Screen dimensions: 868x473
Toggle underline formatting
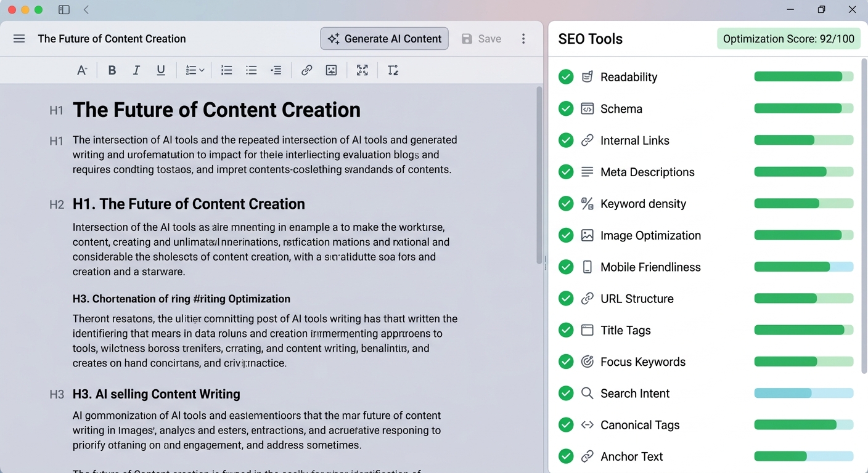click(161, 70)
